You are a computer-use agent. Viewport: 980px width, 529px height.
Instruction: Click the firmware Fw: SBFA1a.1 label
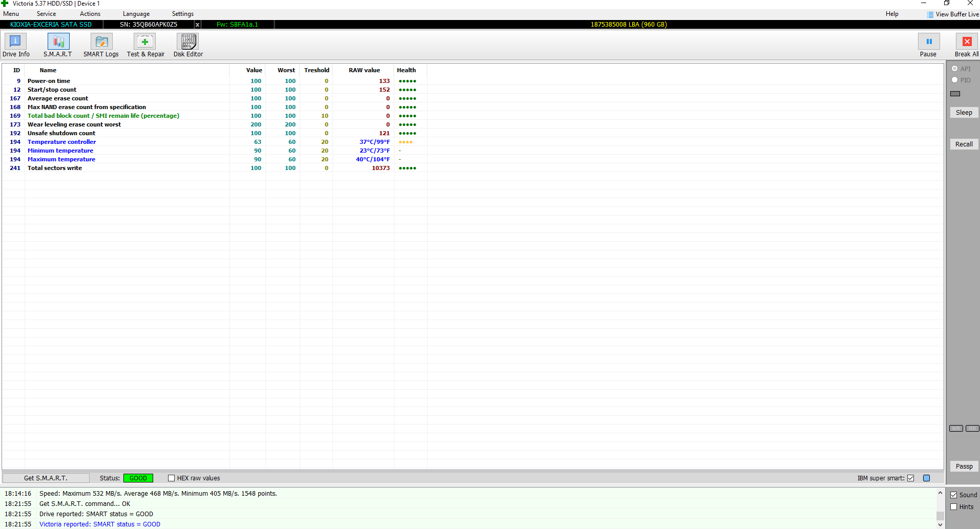[x=237, y=25]
